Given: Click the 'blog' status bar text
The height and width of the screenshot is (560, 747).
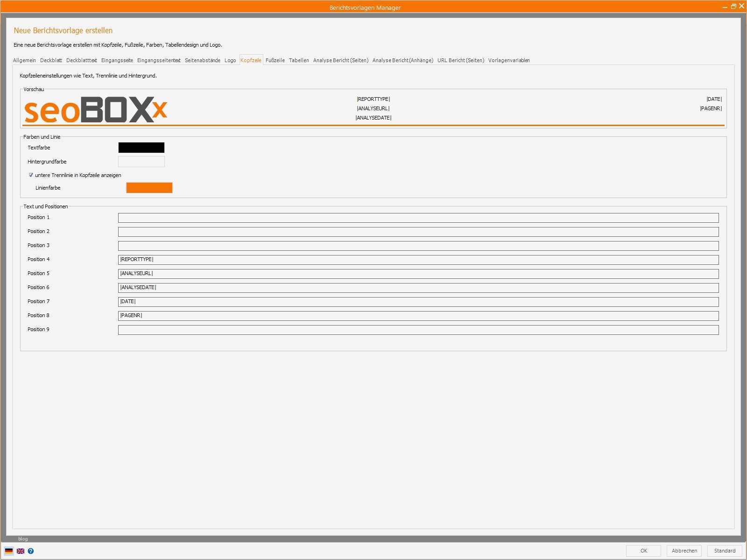Looking at the screenshot, I should [x=23, y=539].
